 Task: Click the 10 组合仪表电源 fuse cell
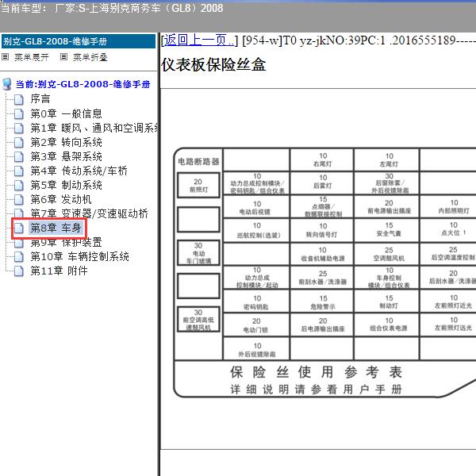(x=387, y=324)
